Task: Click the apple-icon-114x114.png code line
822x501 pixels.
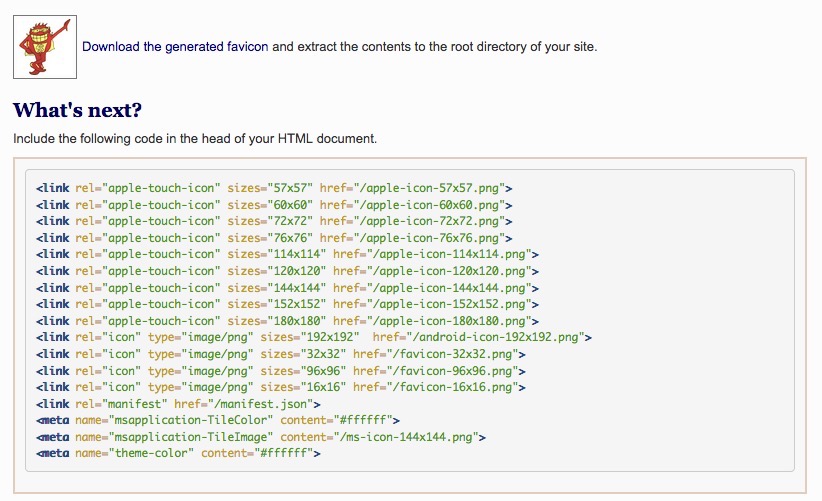Action: 288,254
